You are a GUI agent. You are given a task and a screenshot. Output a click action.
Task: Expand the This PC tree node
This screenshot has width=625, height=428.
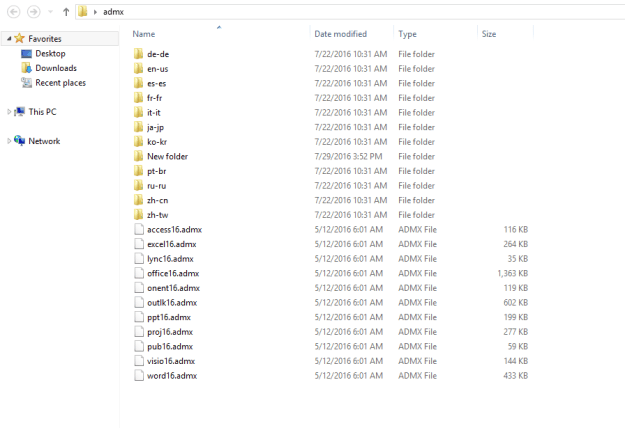[9, 112]
